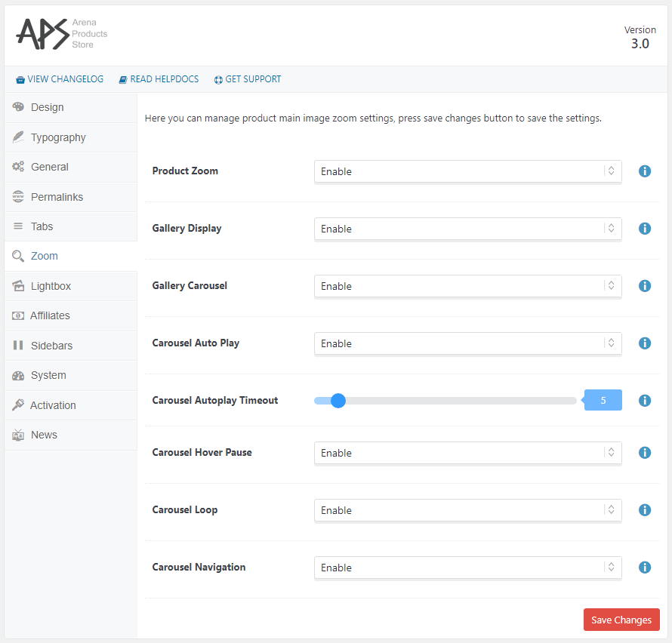Click the Version 3.0 text
672x643 pixels.
pyautogui.click(x=640, y=37)
